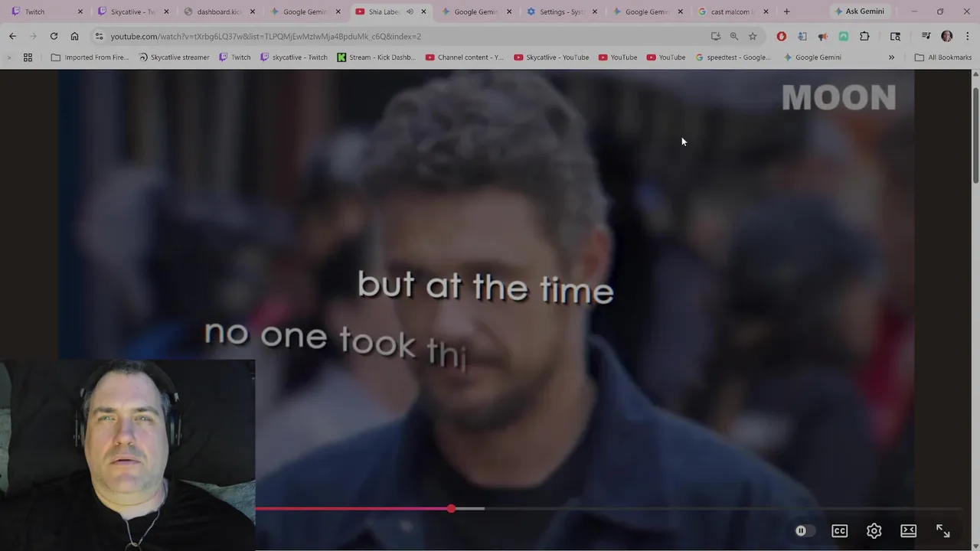Open the Twitch bookmark
This screenshot has height=551, width=980.
(x=235, y=57)
